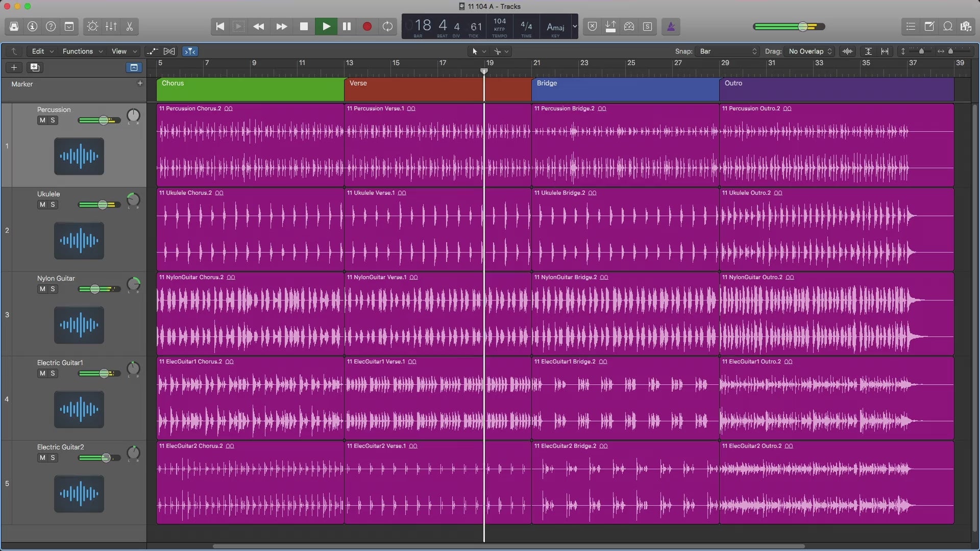Select region 11 NylonGuitar Bridge.2
Viewport: 980px width, 551px height.
pos(625,314)
